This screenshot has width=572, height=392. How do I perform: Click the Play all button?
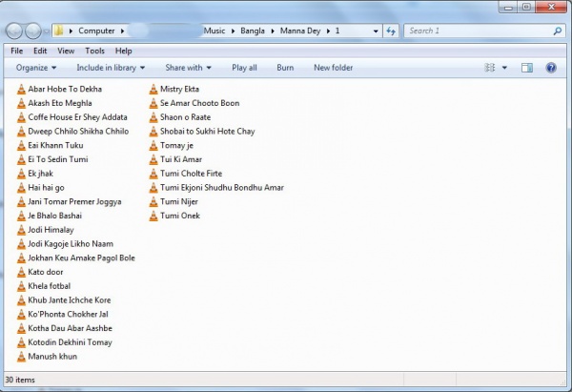[244, 68]
